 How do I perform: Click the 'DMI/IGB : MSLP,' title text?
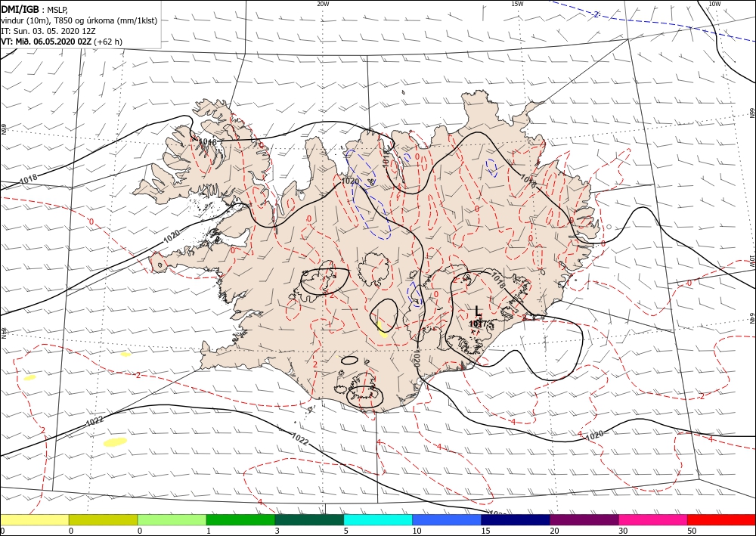pyautogui.click(x=36, y=10)
